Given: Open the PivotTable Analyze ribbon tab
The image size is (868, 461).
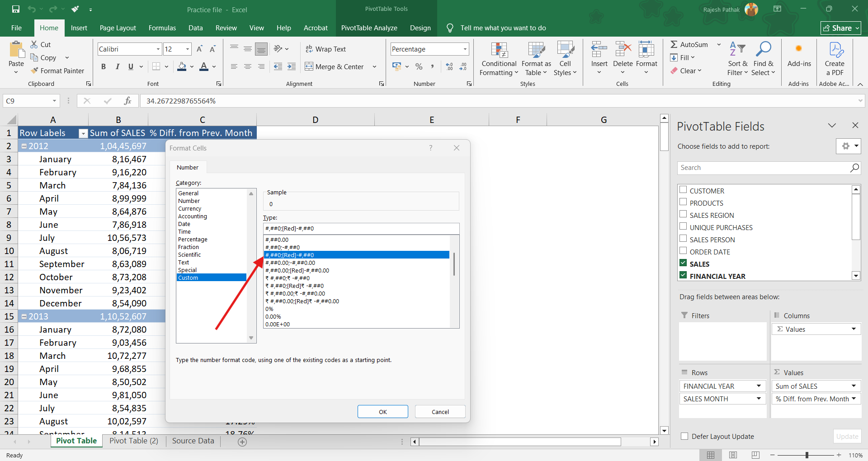Looking at the screenshot, I should click(369, 28).
